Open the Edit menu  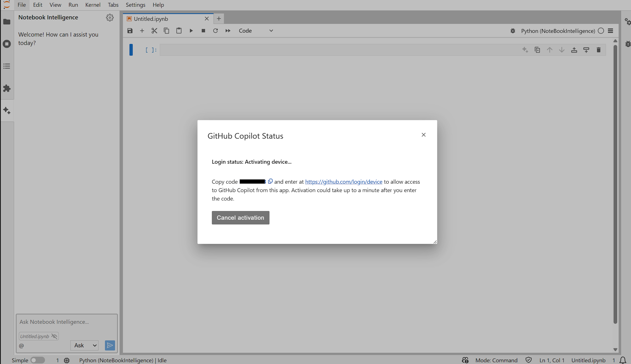click(38, 5)
